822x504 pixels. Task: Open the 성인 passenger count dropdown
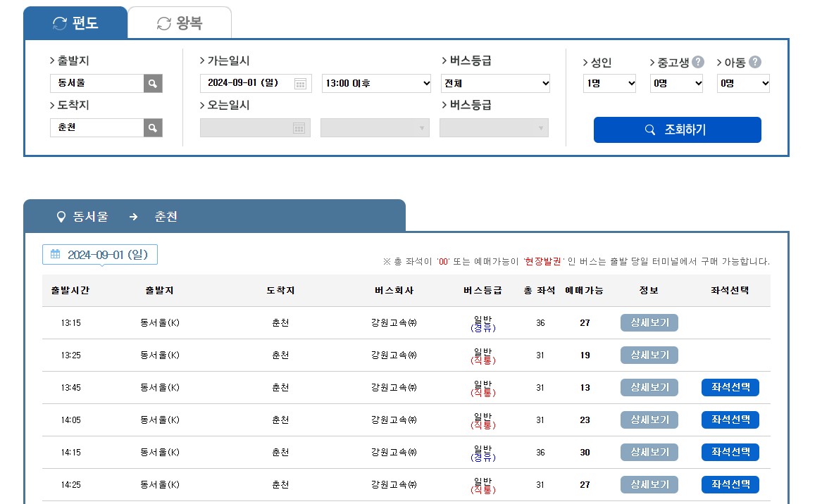(x=609, y=83)
